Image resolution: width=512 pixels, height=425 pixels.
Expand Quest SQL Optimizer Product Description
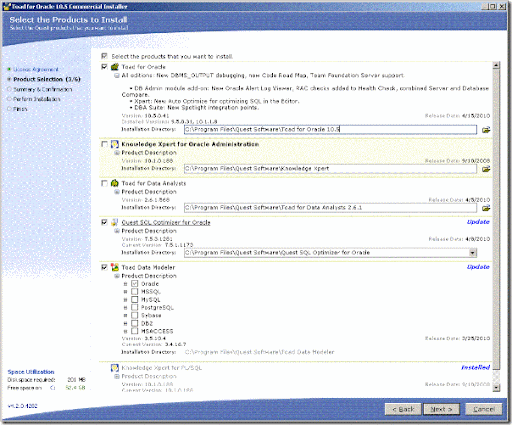pyautogui.click(x=117, y=231)
